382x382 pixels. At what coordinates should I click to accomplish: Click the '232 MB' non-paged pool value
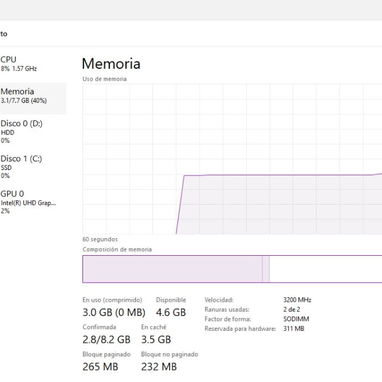[x=159, y=367]
